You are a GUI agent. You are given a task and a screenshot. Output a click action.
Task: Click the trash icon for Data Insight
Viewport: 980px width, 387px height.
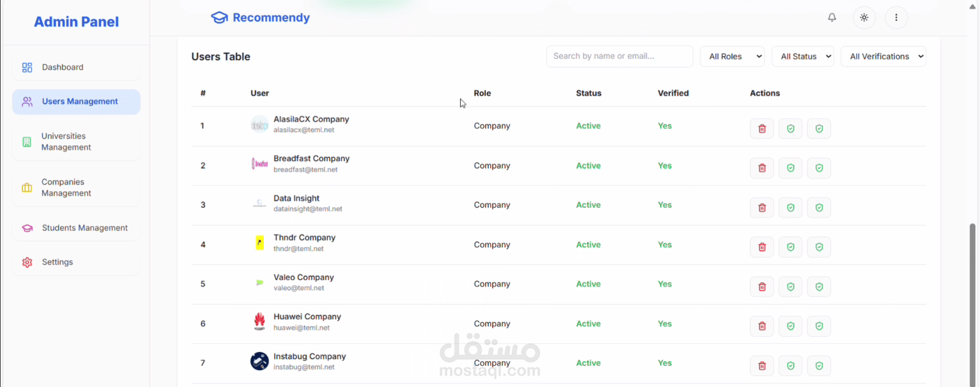pos(761,208)
